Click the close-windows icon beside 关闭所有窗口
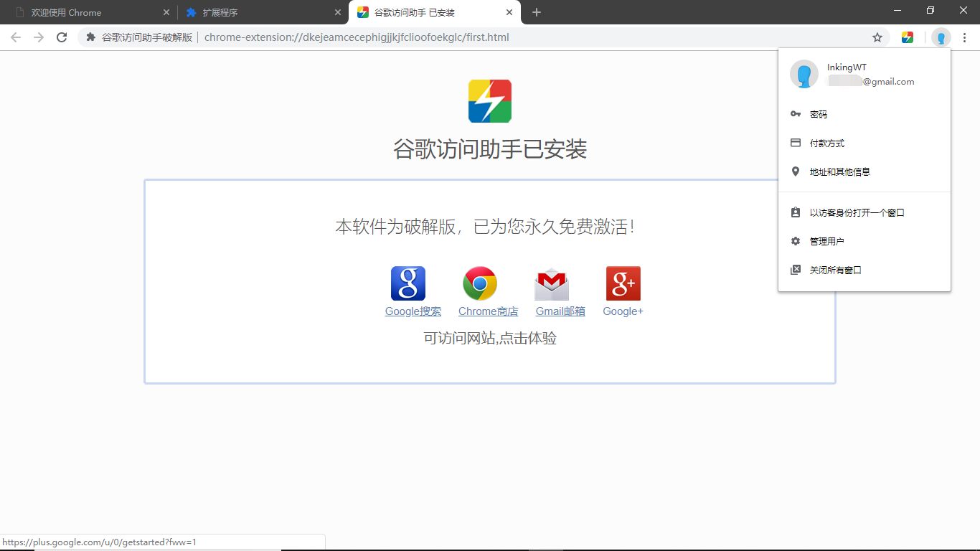The image size is (980, 551). pyautogui.click(x=795, y=270)
